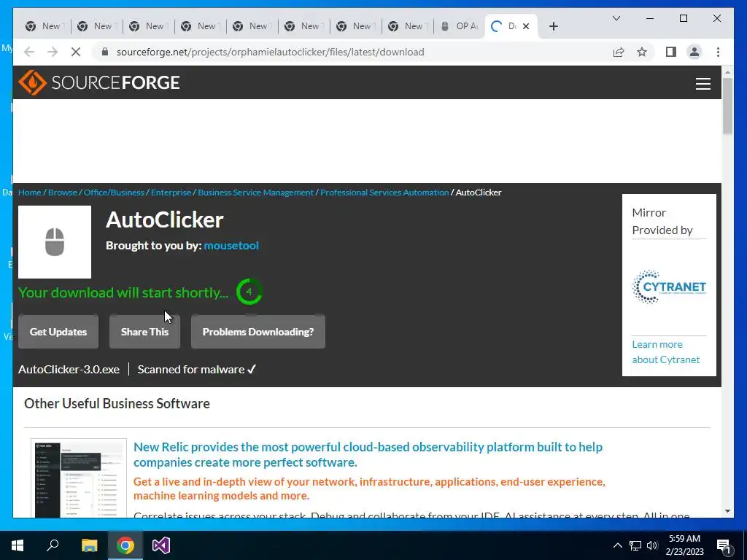The image size is (747, 560).
Task: Open File Explorer from taskbar
Action: pyautogui.click(x=89, y=545)
